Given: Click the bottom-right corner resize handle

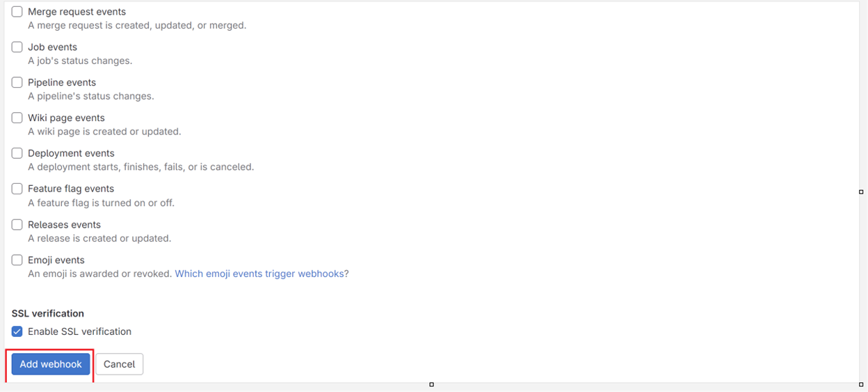Looking at the screenshot, I should 861,384.
